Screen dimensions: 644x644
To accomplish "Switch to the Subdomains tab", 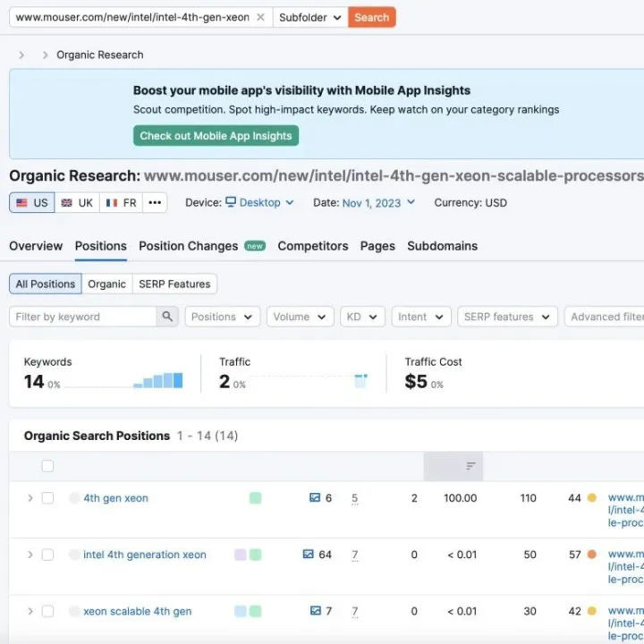I will tap(443, 246).
